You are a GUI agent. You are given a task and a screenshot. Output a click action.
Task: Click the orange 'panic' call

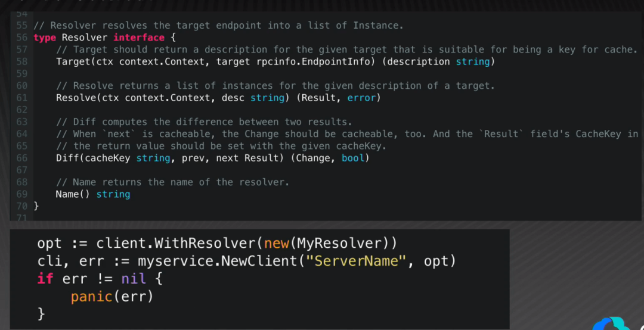[x=94, y=296]
